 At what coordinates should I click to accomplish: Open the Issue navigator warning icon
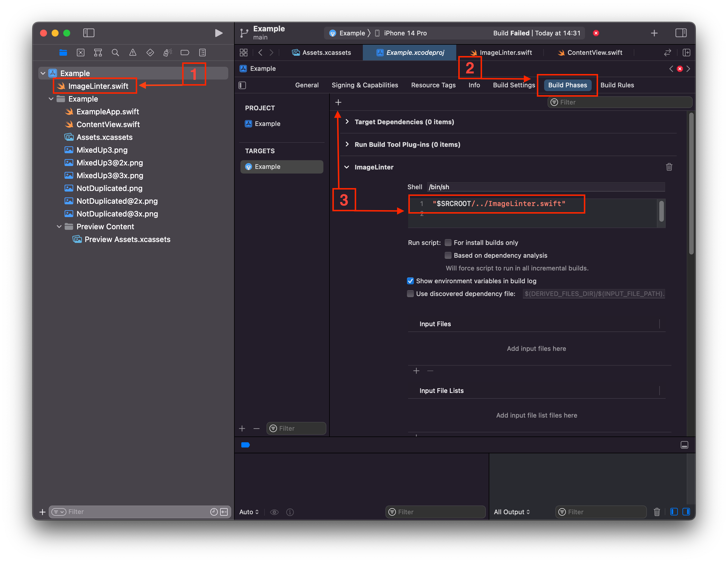tap(133, 52)
